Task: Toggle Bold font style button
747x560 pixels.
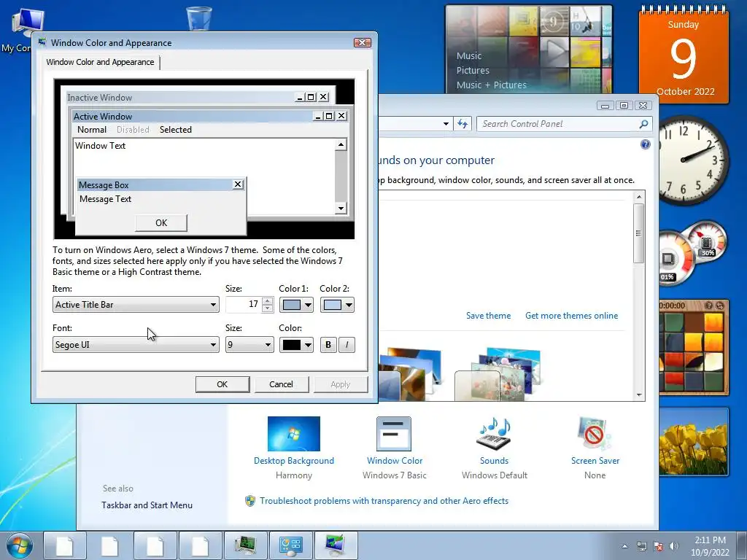Action: coord(328,345)
